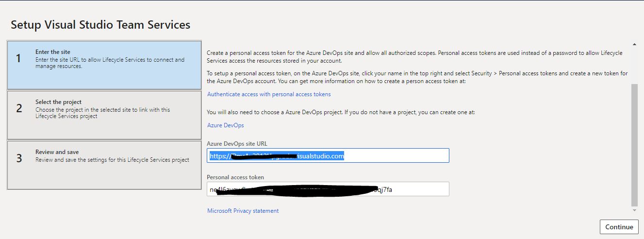This screenshot has width=644, height=239.
Task: Click the Personal access token label
Action: (x=235, y=177)
